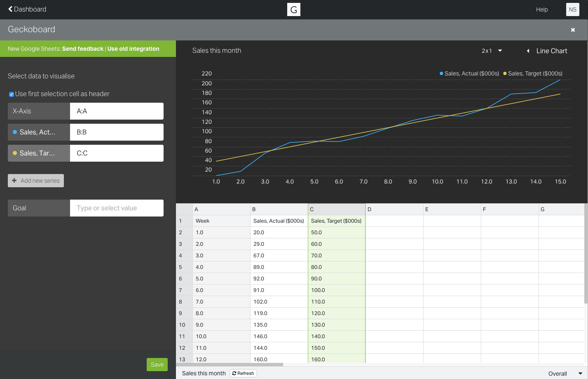Click cell with value 50.0

click(x=337, y=233)
